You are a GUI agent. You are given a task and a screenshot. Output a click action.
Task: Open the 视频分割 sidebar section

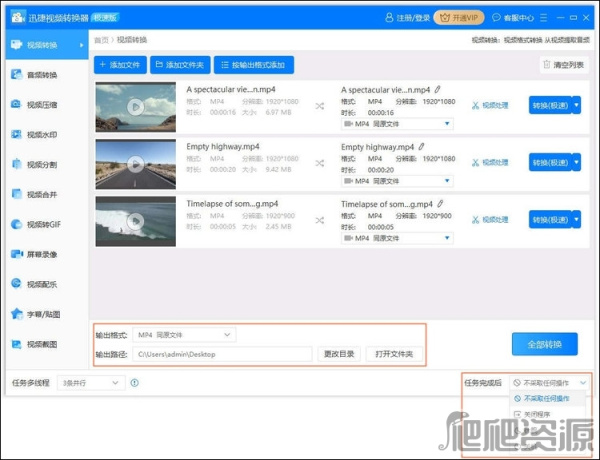coord(47,165)
